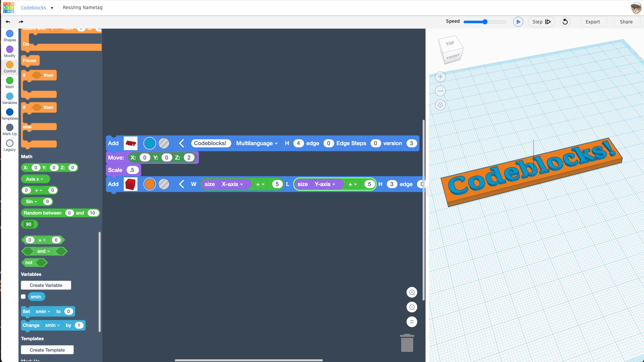Create a new variable

[x=46, y=285]
